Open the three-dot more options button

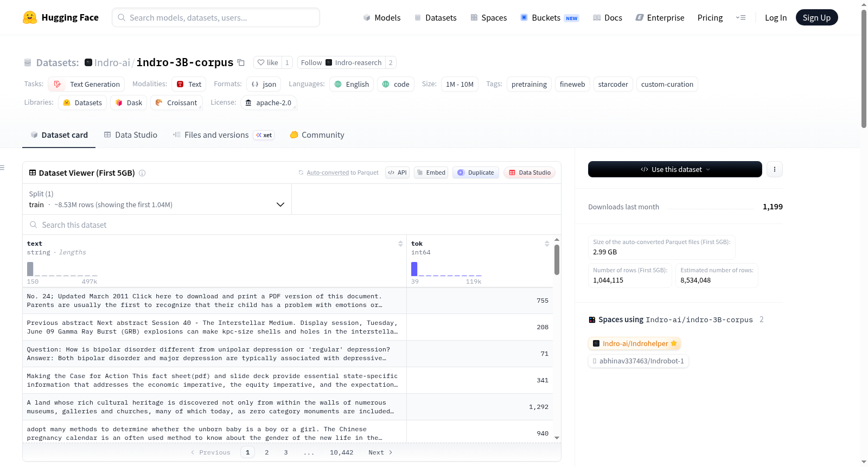[x=775, y=169]
